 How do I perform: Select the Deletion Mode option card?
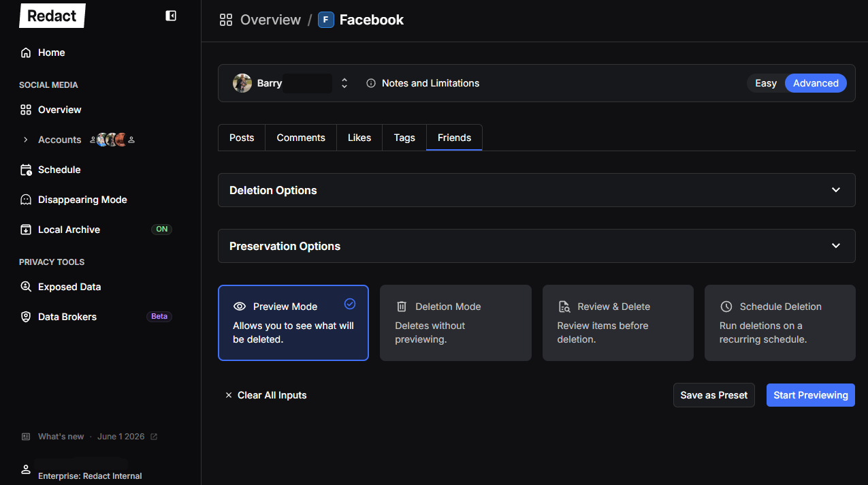[x=455, y=323]
